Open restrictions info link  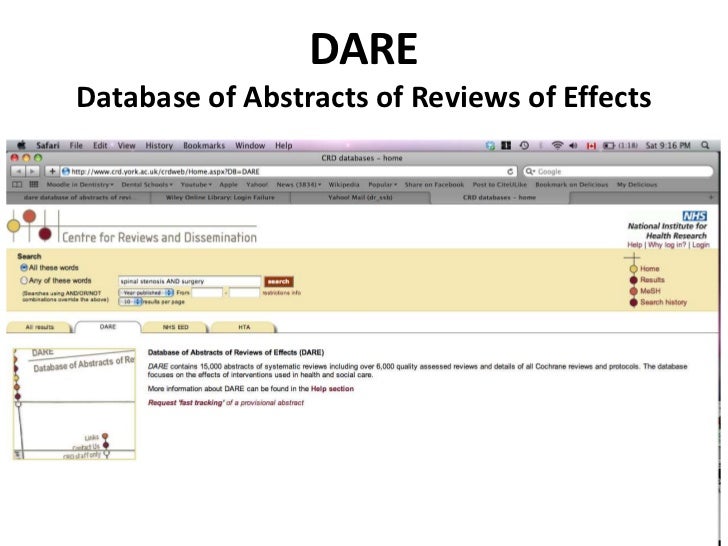click(282, 293)
